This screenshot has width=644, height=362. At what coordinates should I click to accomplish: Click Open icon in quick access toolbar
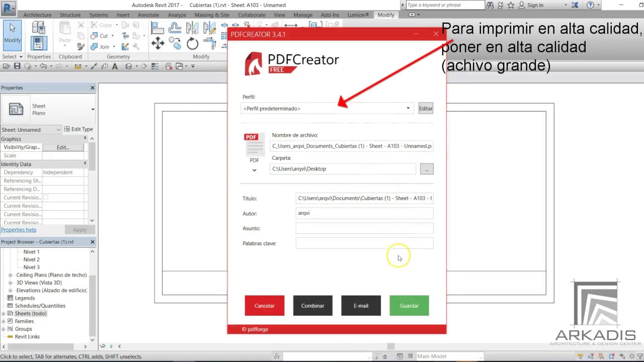coord(6,66)
